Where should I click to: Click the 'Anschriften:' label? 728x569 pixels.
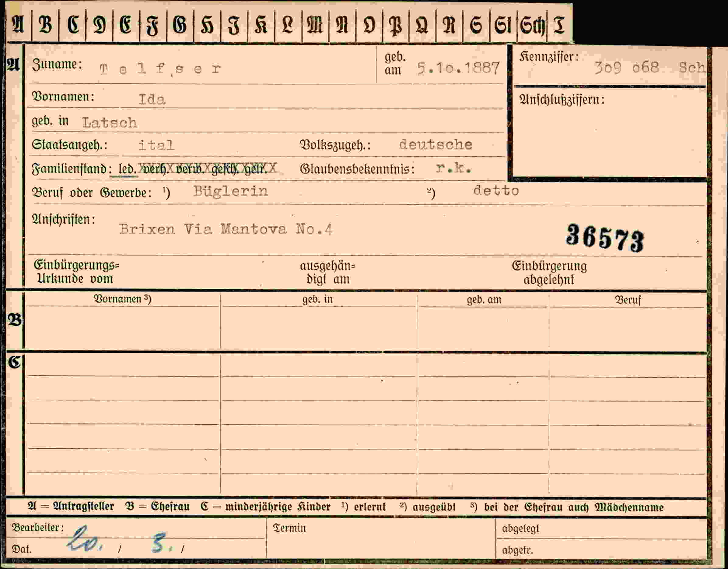pos(63,219)
